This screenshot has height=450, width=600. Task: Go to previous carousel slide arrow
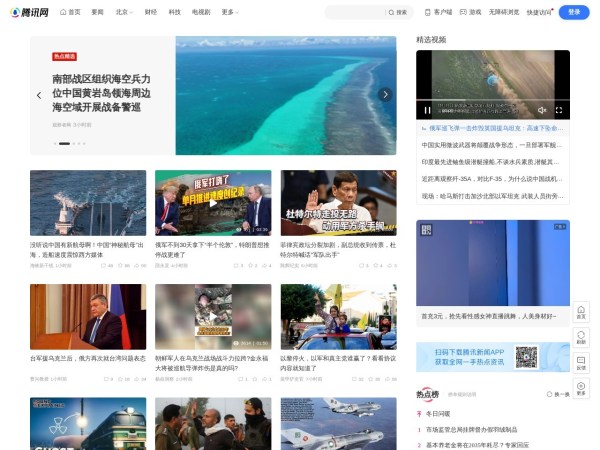pos(41,95)
